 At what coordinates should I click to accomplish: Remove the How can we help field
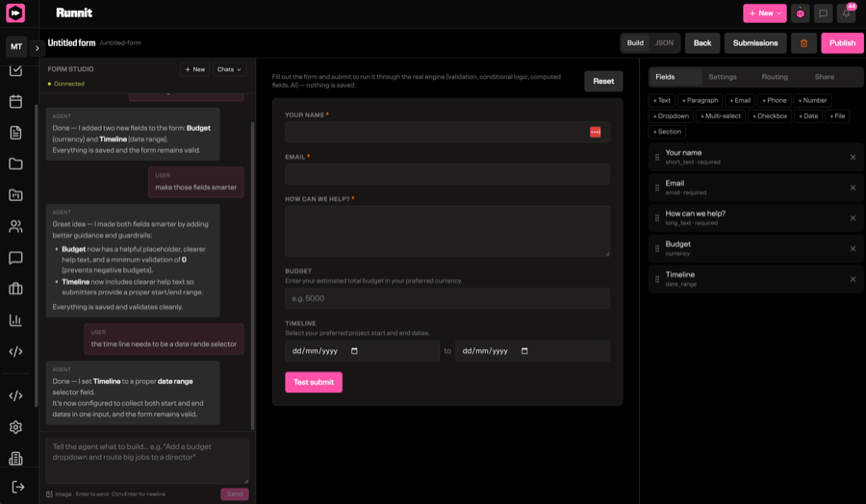[853, 218]
